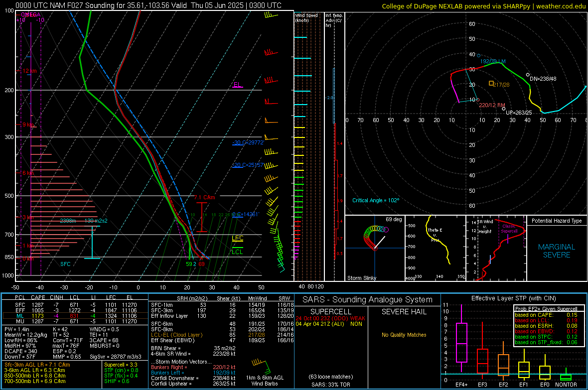Click the PW = 1.4in value
Image resolution: width=588 pixels, height=390 pixels.
tap(18, 329)
